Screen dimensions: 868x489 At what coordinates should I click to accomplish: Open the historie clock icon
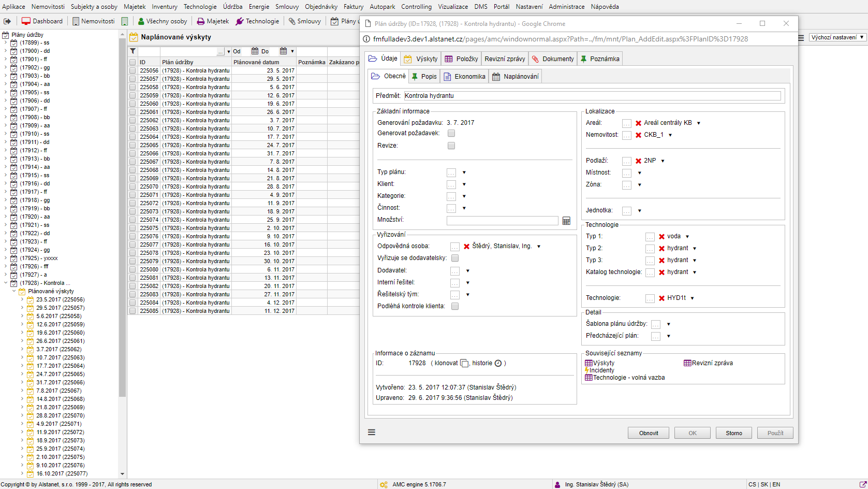(498, 363)
